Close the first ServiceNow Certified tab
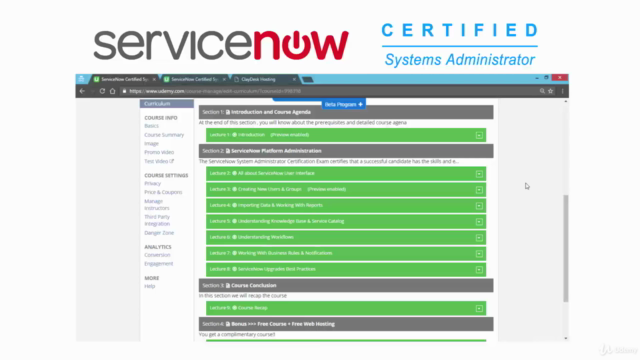 tap(154, 79)
